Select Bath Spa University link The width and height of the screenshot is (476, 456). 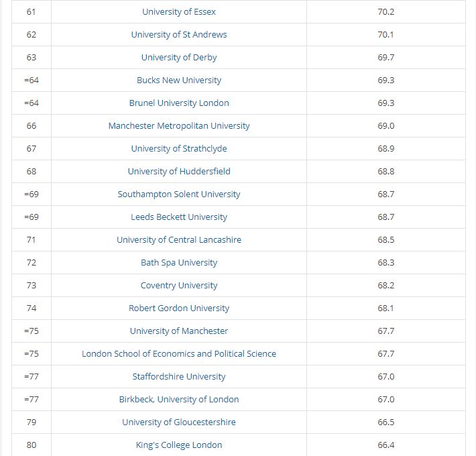(x=179, y=262)
